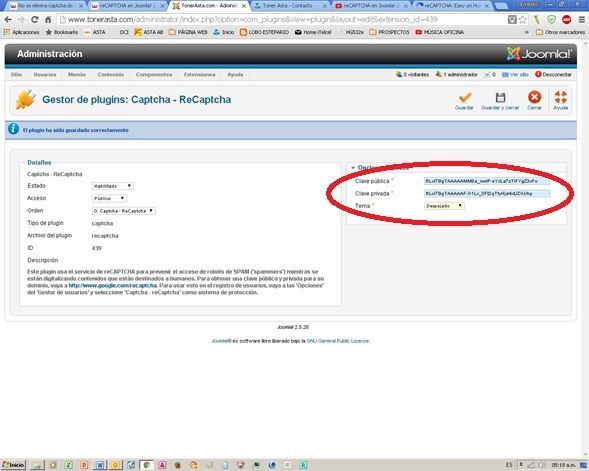
Task: Open the GNU General Public License link
Action: pos(338,341)
